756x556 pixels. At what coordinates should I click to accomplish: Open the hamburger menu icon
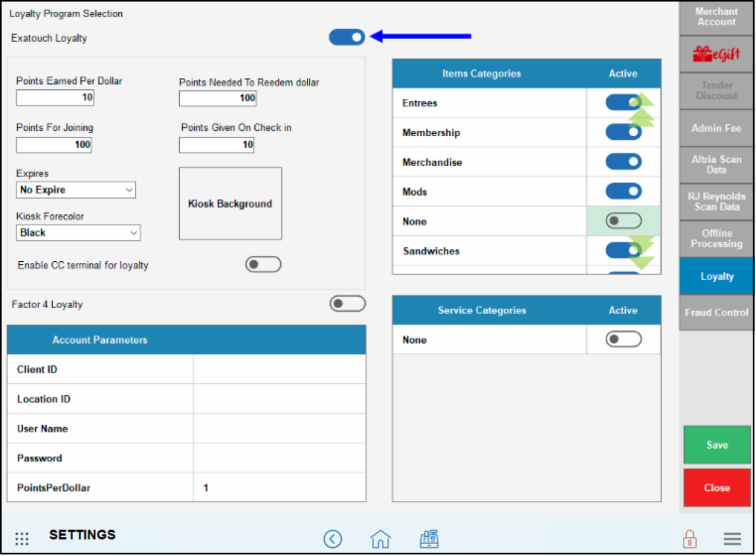coord(732,539)
